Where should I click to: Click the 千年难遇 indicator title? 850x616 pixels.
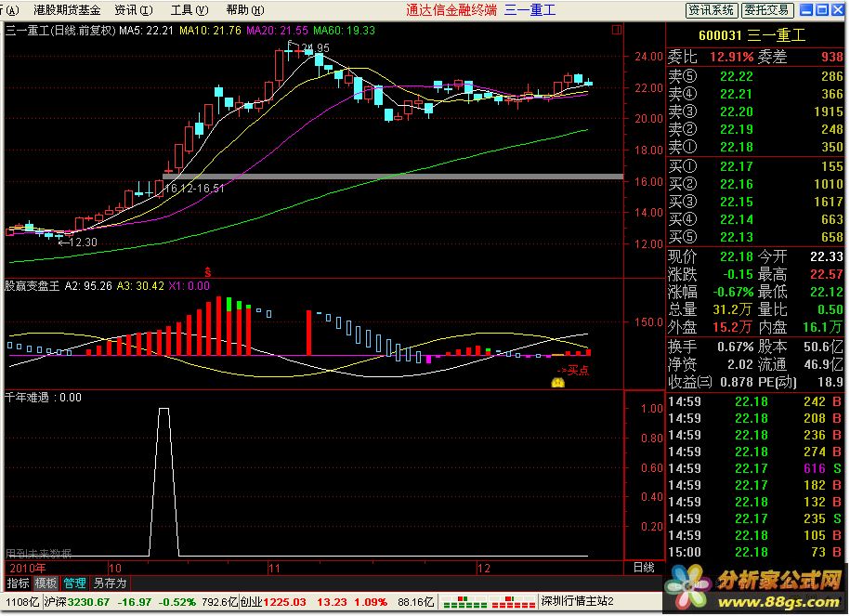pyautogui.click(x=27, y=398)
